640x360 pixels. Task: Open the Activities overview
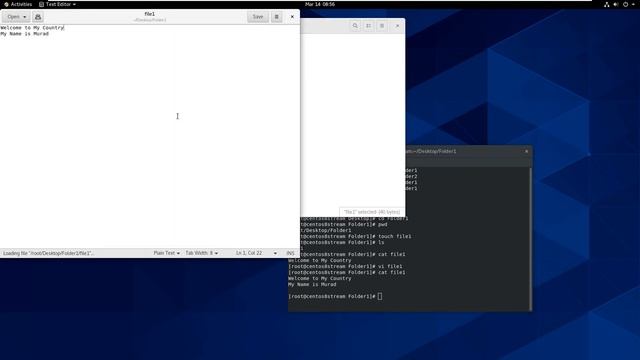coord(18,4)
